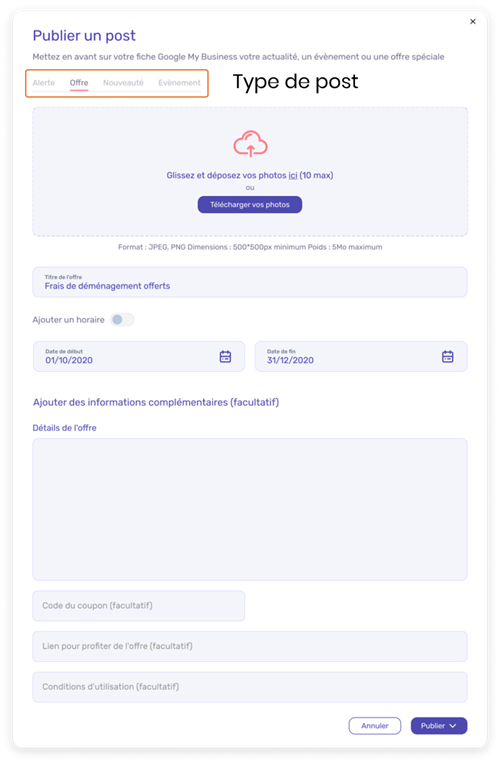Open the Nouveauté tab
500x763 pixels.
pyautogui.click(x=123, y=83)
